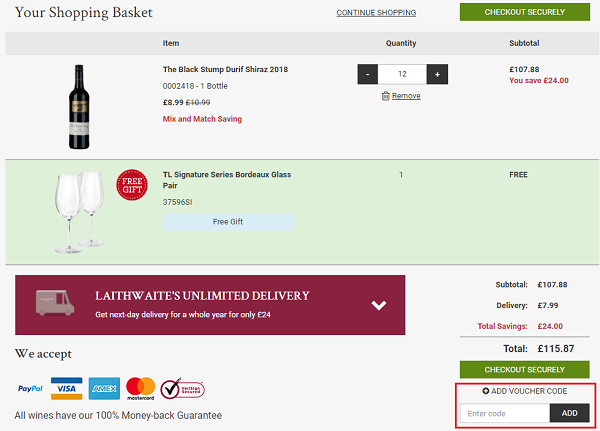Image resolution: width=600 pixels, height=431 pixels.
Task: Open the Continue Shopping link
Action: (x=376, y=13)
